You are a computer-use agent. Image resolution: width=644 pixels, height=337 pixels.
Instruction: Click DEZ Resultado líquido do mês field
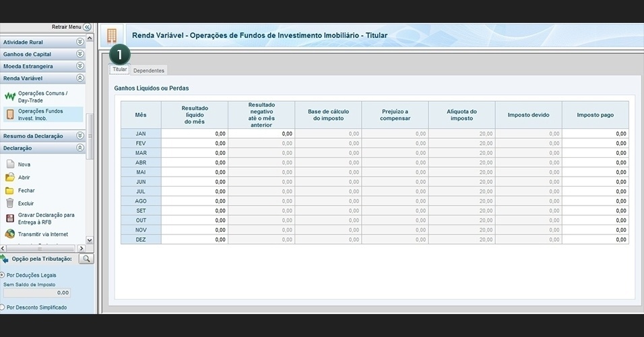click(x=195, y=239)
